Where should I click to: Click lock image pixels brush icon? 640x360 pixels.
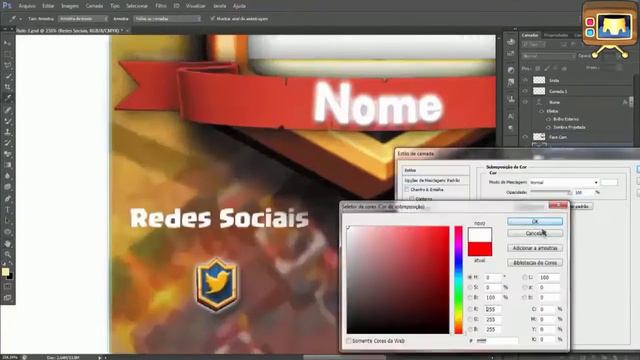tap(547, 69)
